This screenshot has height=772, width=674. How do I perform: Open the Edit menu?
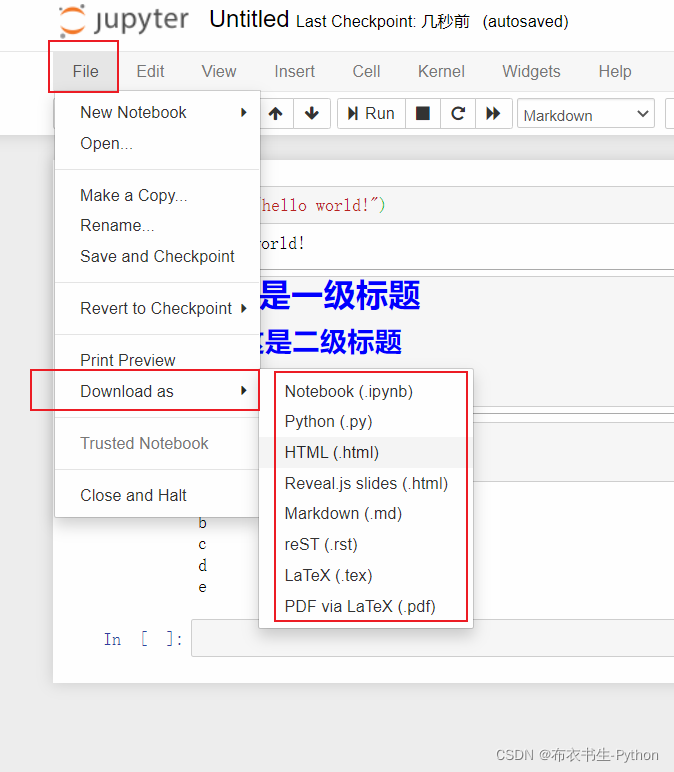tap(150, 71)
